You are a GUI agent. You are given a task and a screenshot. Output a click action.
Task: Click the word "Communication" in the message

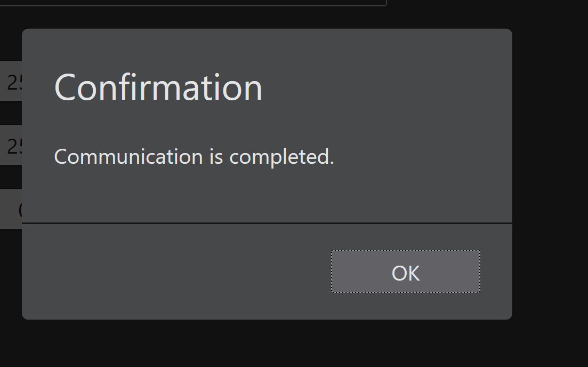(x=128, y=157)
